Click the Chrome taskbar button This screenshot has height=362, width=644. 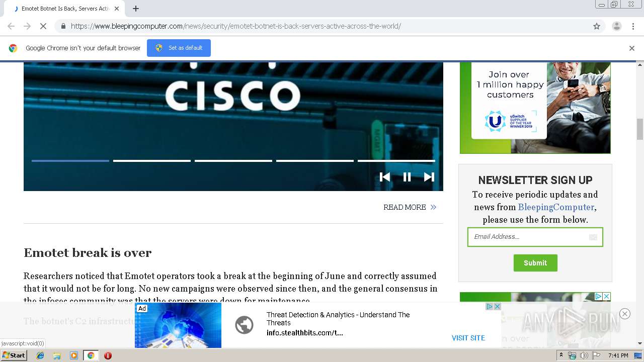coord(91,355)
